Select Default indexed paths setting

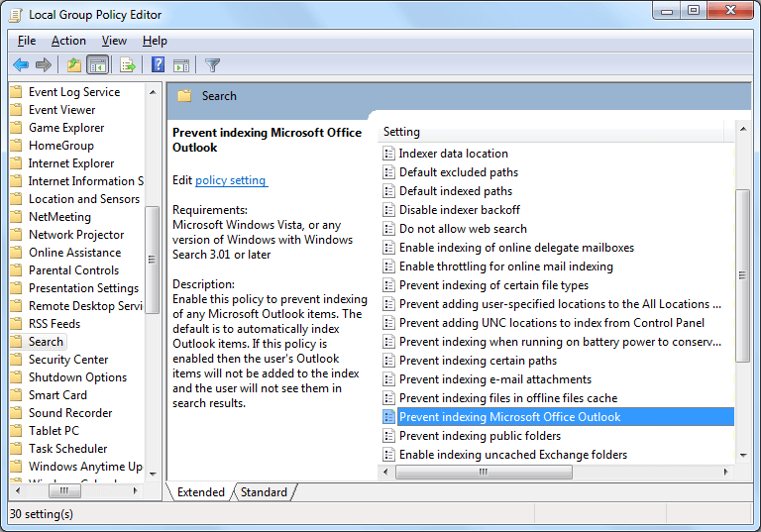click(455, 191)
